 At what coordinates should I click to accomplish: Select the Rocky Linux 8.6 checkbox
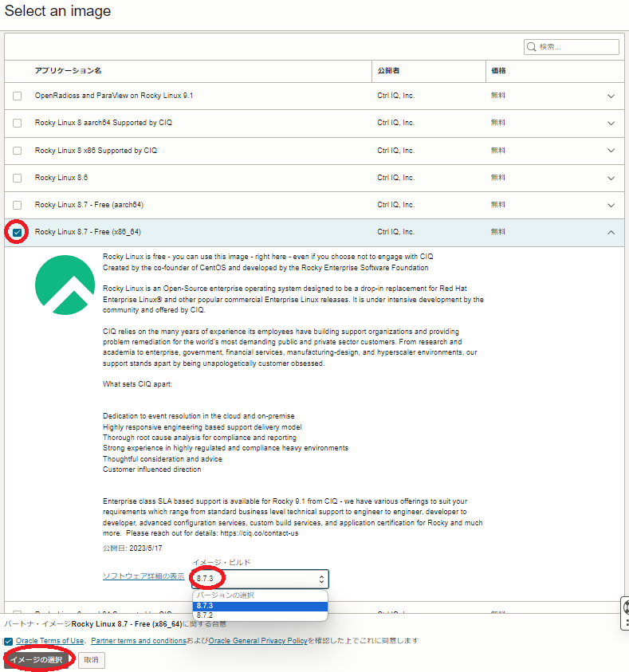(x=18, y=178)
